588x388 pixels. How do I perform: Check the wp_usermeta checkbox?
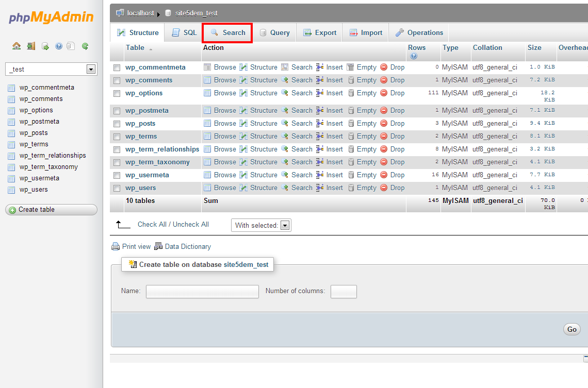click(x=117, y=175)
